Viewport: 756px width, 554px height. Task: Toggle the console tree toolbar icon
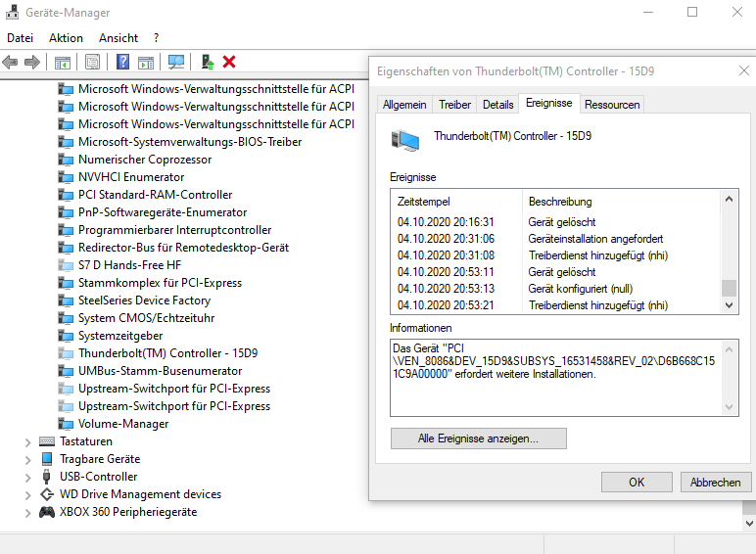(x=63, y=62)
